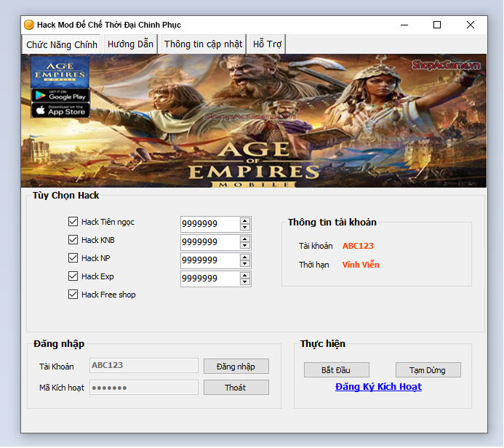
Task: Click the Google Play badge on banner
Action: [60, 95]
